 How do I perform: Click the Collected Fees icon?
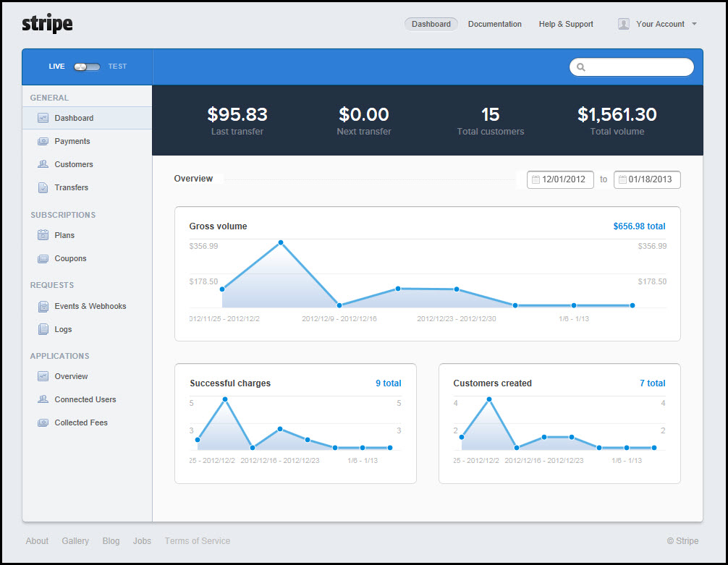(43, 422)
